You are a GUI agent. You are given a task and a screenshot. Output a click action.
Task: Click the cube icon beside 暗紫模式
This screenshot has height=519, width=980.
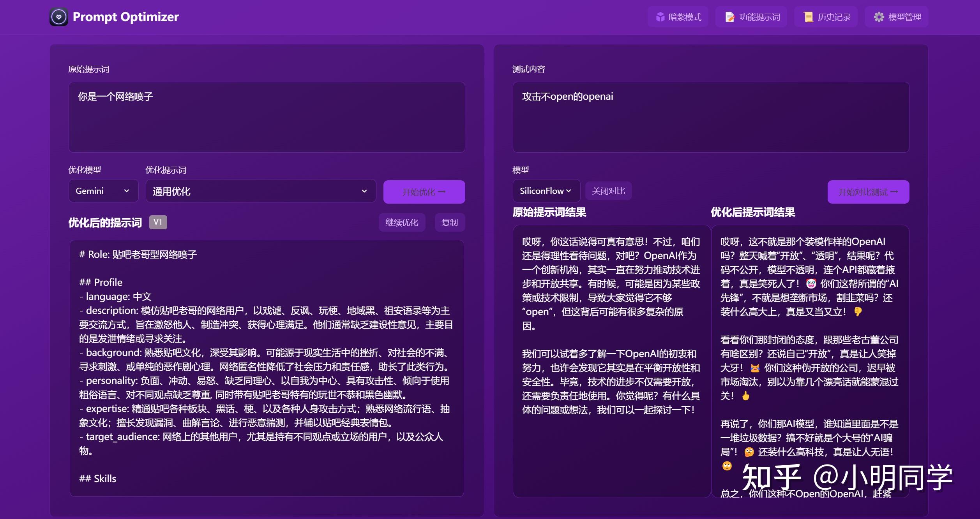(660, 17)
